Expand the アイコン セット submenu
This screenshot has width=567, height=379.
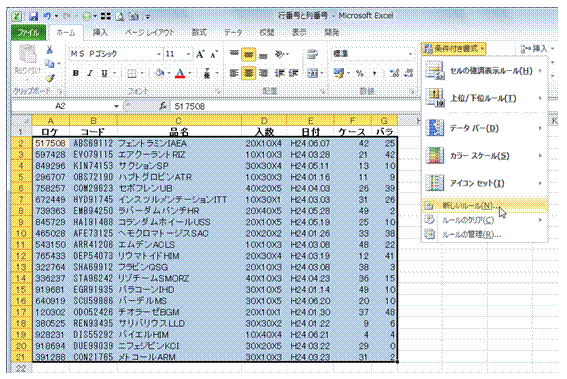point(485,183)
